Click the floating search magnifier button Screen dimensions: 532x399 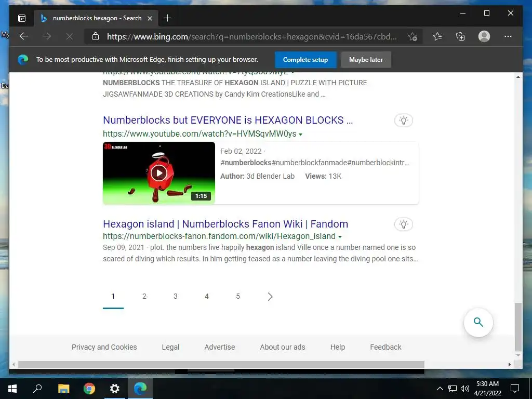coord(478,322)
